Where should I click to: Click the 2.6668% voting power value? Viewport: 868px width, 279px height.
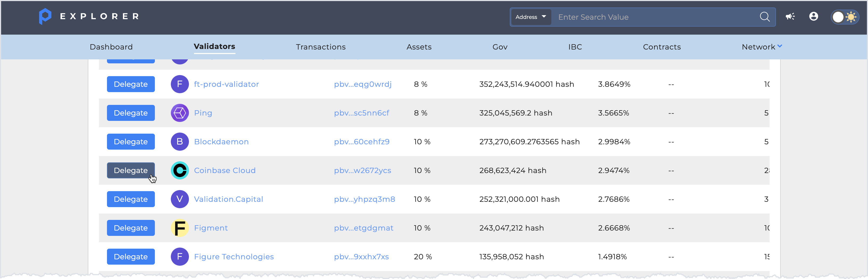pyautogui.click(x=614, y=228)
